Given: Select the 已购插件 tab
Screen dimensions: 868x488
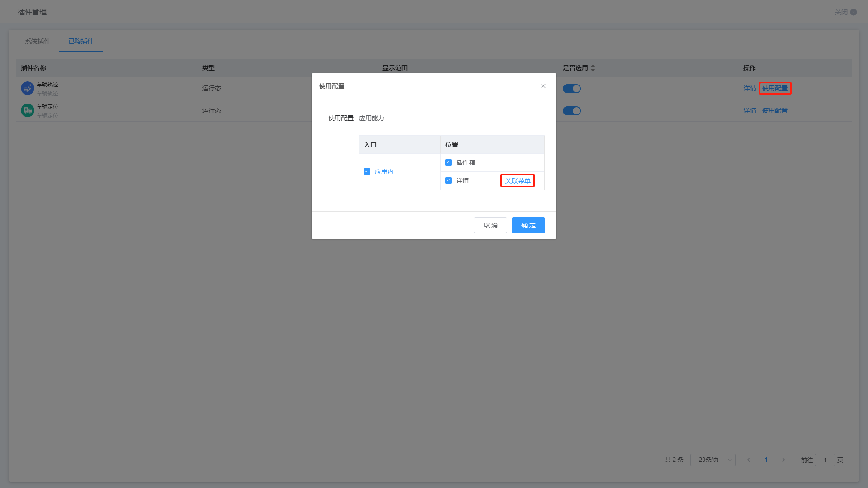Looking at the screenshot, I should pyautogui.click(x=81, y=41).
